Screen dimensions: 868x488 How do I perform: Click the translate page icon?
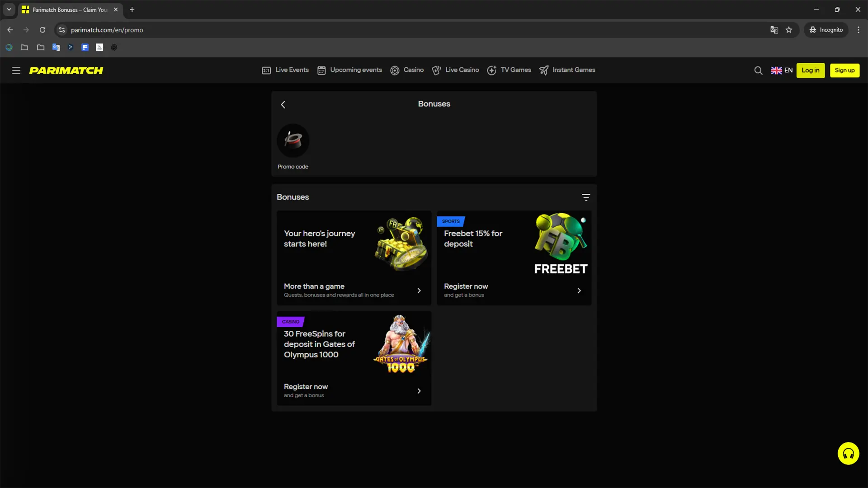774,30
